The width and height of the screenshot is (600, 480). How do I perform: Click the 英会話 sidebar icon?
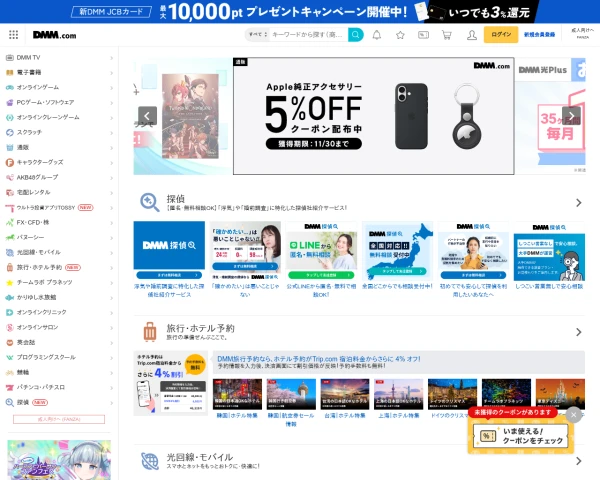[10, 342]
